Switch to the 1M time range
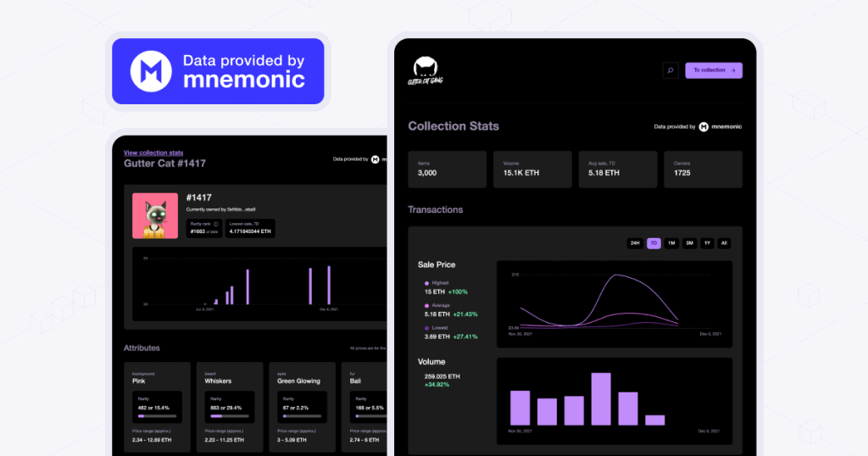This screenshot has height=456, width=868. pyautogui.click(x=671, y=243)
